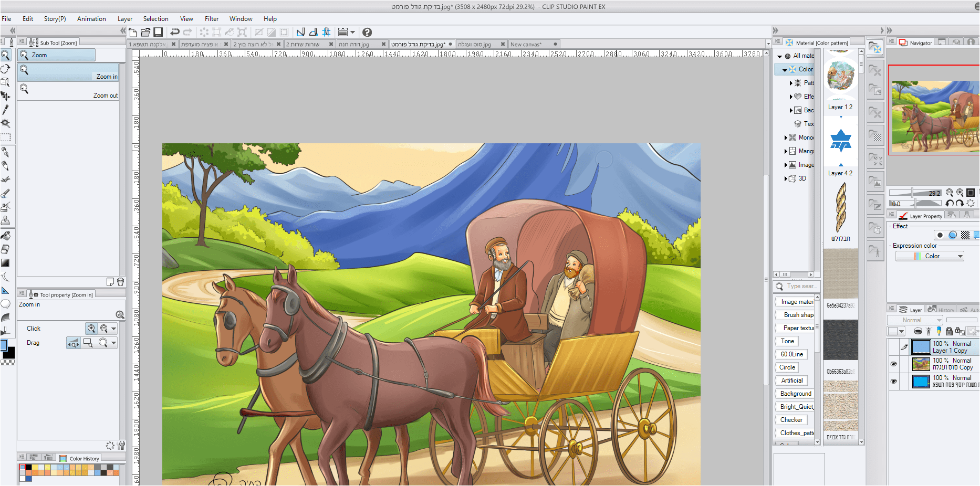
Task: Select the Gradient tool
Action: coord(6,263)
